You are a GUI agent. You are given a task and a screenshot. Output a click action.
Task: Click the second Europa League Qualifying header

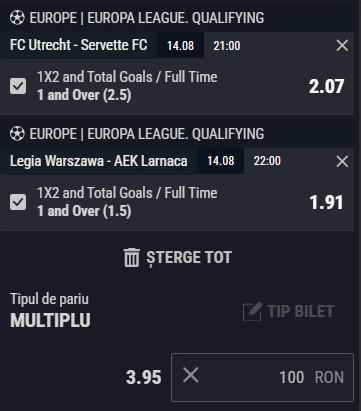(x=147, y=134)
